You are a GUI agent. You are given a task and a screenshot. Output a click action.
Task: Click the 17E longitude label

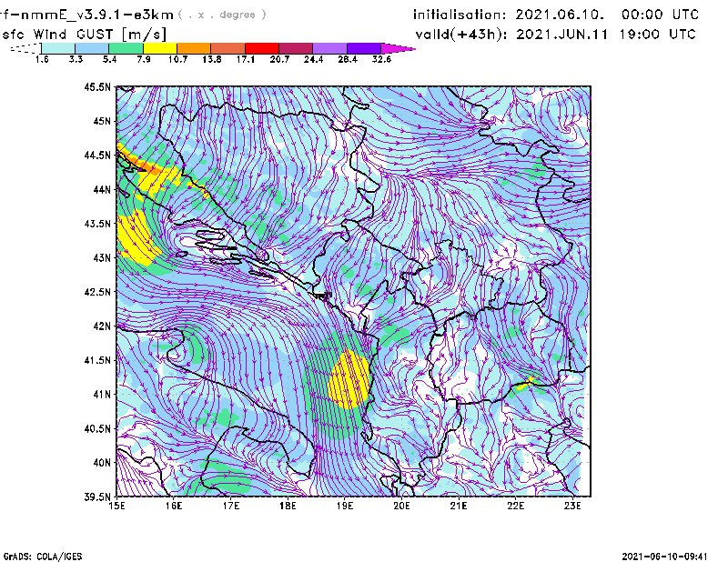coord(231,506)
